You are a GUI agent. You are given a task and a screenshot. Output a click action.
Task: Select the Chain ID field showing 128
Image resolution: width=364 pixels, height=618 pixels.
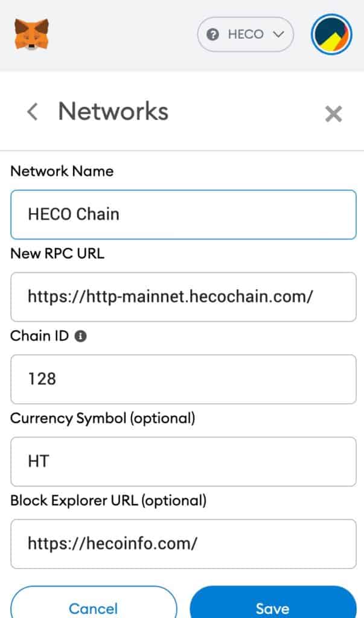point(184,379)
